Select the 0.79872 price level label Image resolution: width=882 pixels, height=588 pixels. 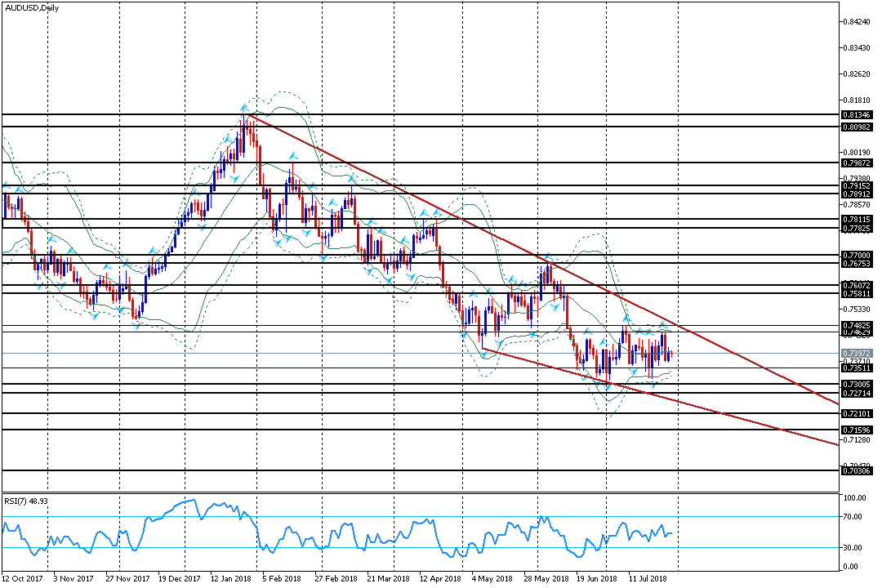pos(857,163)
